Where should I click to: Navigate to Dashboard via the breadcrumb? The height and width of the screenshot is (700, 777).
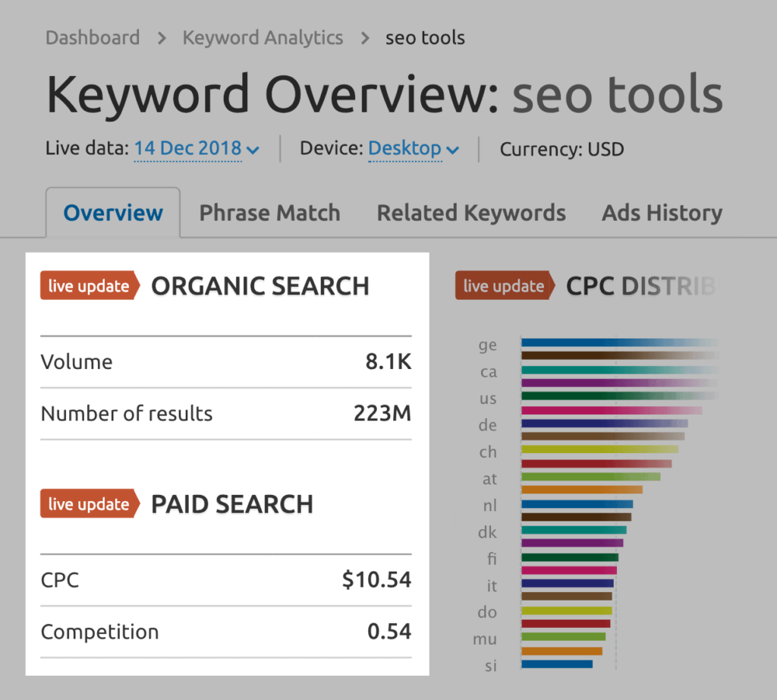pos(92,37)
